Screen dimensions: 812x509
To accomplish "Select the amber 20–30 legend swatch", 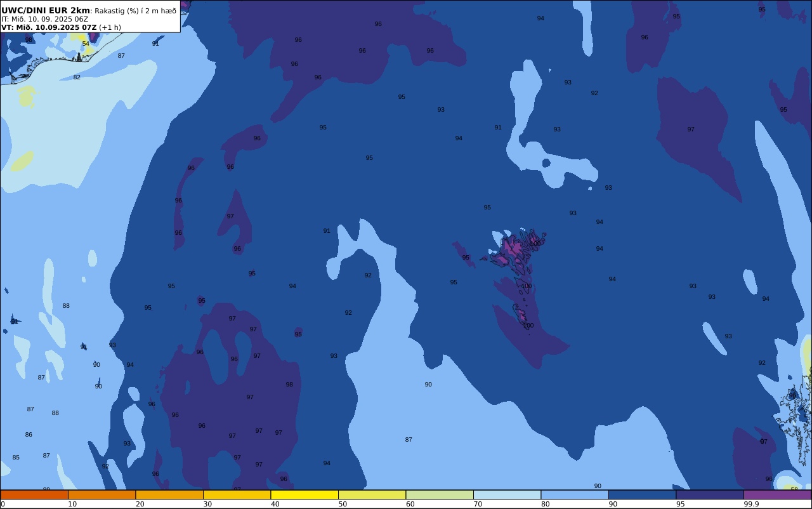I will pos(169,494).
